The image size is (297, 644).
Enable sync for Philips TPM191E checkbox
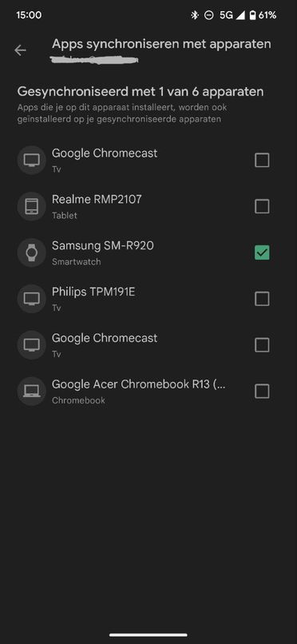pos(262,299)
